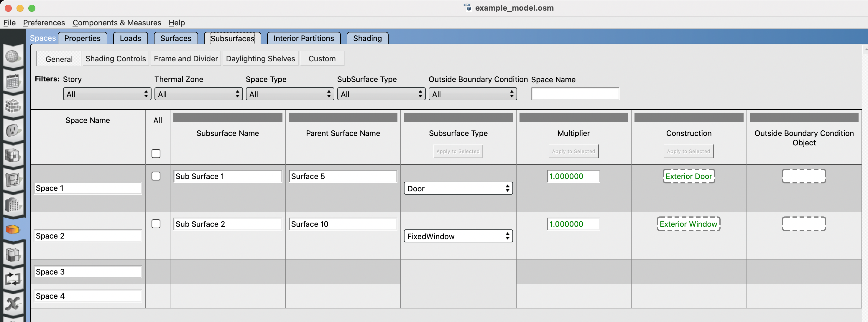This screenshot has width=868, height=322.
Task: Open the Loads electrical outlet icon
Action: (12, 131)
